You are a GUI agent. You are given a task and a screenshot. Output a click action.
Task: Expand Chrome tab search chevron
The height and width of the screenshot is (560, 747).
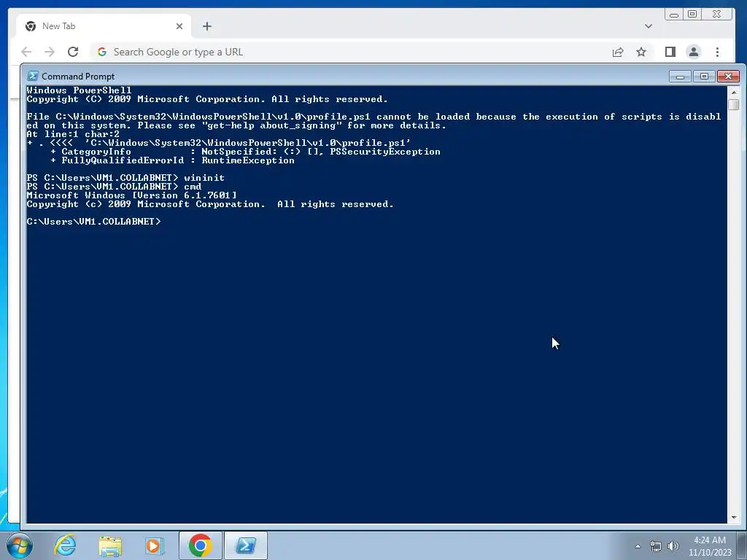649,26
